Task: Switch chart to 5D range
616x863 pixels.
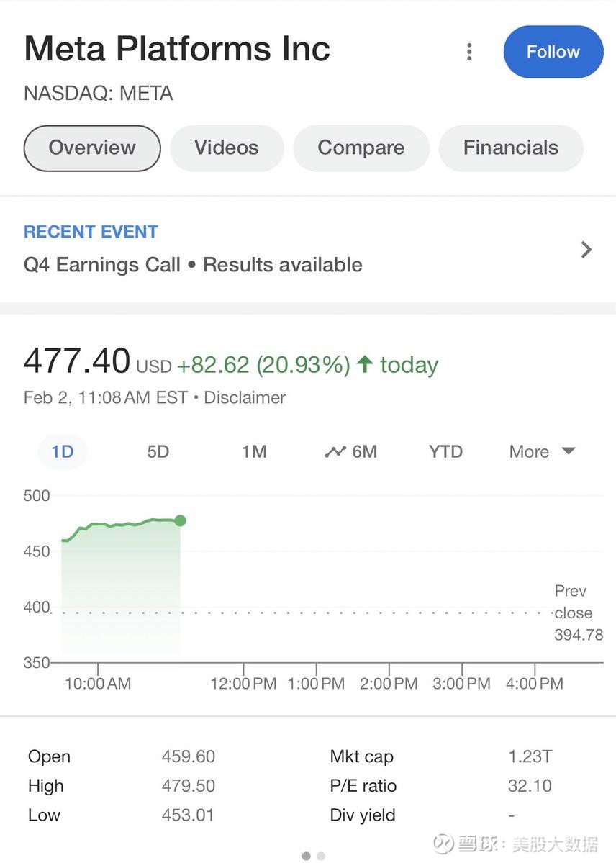Action: [x=158, y=452]
